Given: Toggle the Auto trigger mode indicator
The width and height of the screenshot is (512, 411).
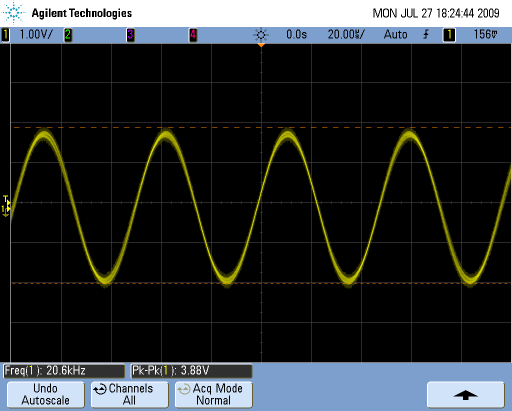Looking at the screenshot, I should coord(396,34).
